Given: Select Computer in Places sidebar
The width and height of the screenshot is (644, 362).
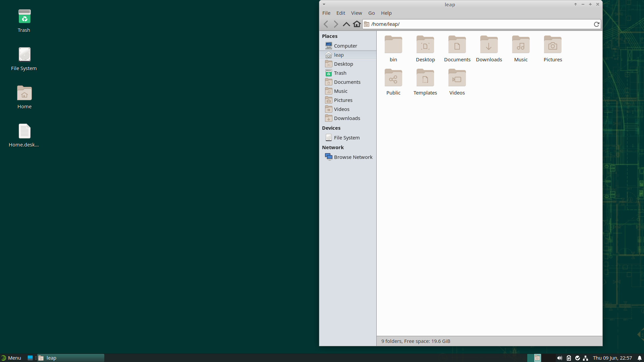Looking at the screenshot, I should 345,46.
